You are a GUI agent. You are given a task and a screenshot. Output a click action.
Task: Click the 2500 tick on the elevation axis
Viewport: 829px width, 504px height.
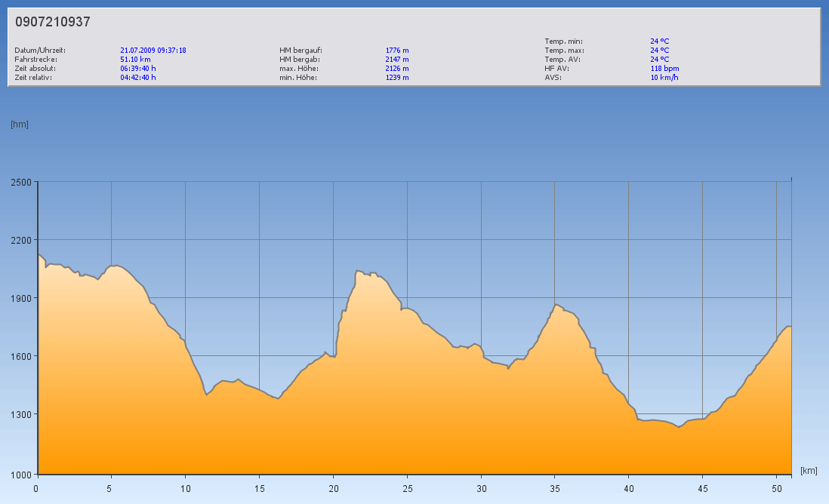(21, 183)
